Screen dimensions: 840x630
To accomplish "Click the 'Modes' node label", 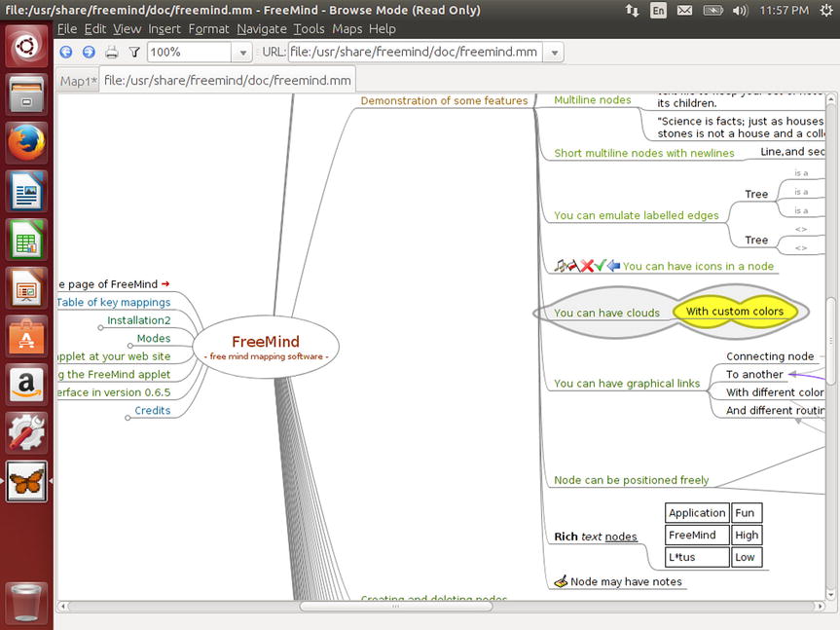I will click(154, 338).
